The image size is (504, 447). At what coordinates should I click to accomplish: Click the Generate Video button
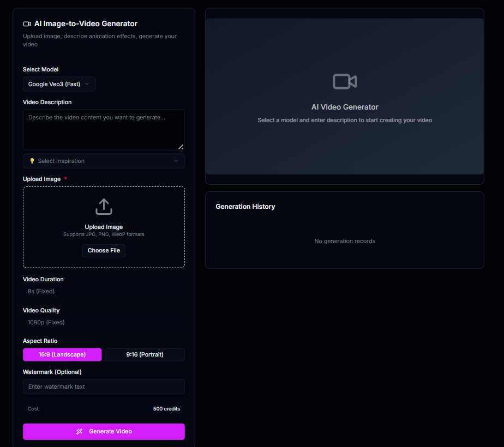[104, 432]
